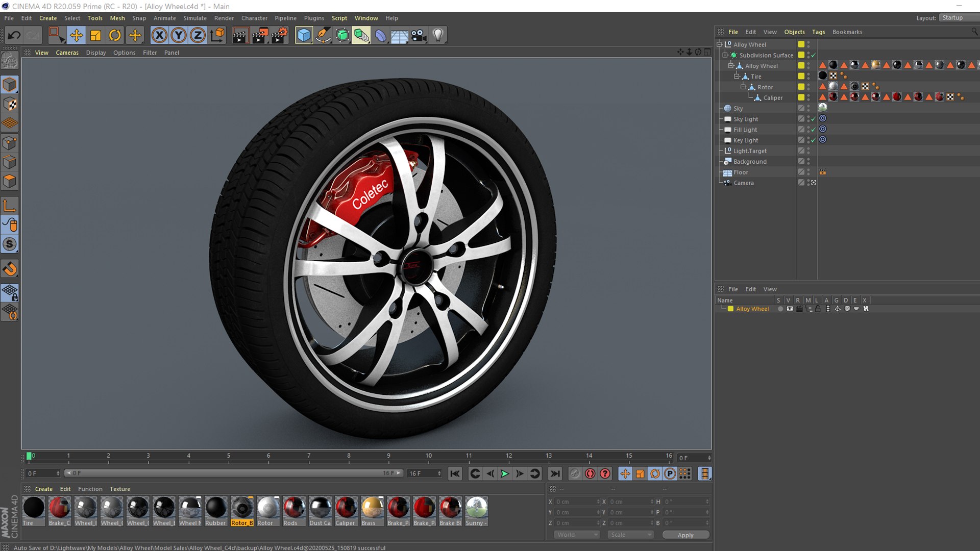Select the Caliper material swatch
This screenshot has height=551, width=980.
346,511
